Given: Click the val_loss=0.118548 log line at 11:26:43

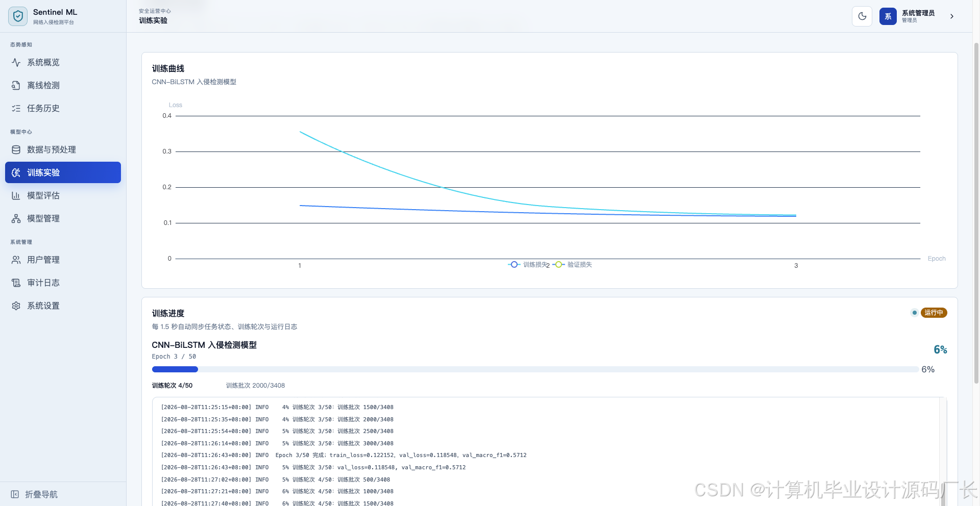Looking at the screenshot, I should pos(313,468).
